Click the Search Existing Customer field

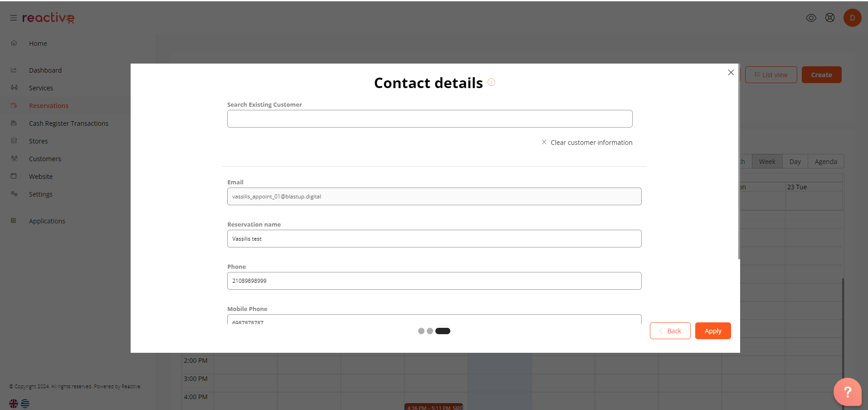pyautogui.click(x=429, y=119)
